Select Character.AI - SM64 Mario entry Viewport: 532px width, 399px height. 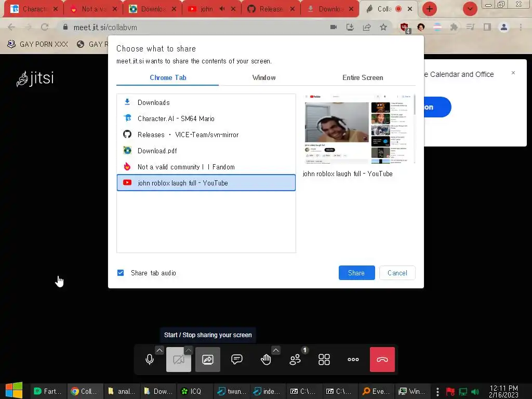(206, 118)
